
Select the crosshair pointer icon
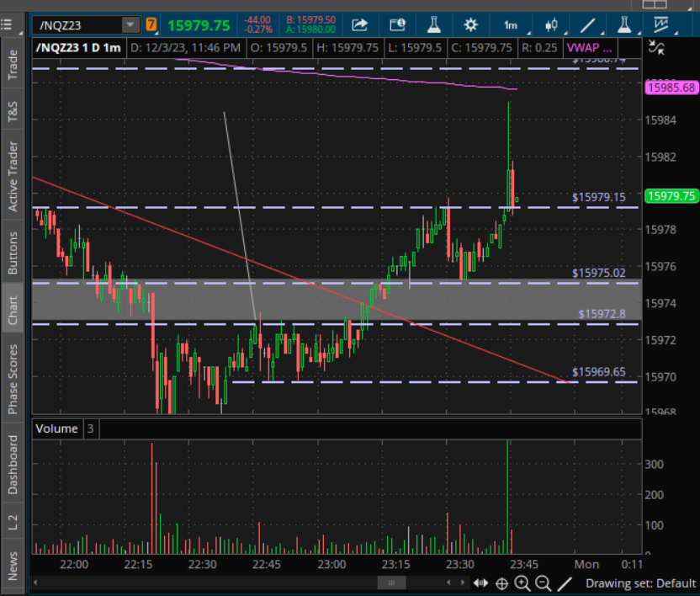pos(501,583)
